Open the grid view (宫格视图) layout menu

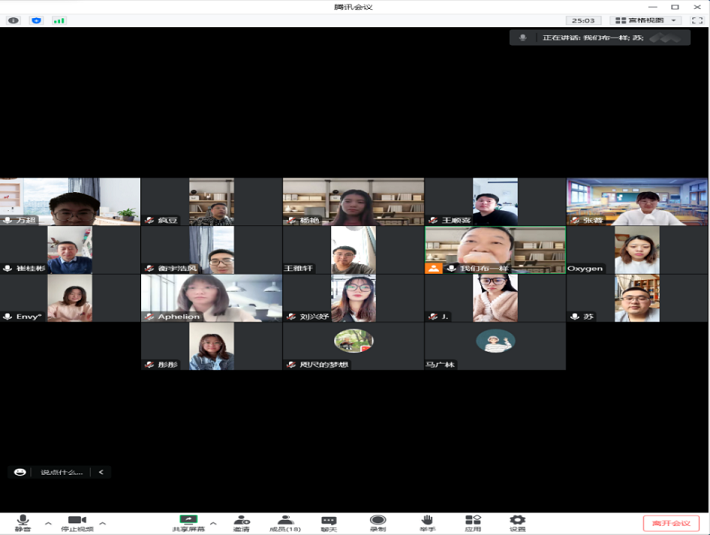point(646,20)
